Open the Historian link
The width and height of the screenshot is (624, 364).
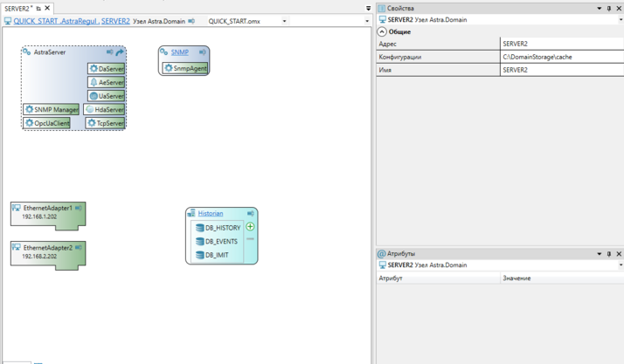point(210,213)
